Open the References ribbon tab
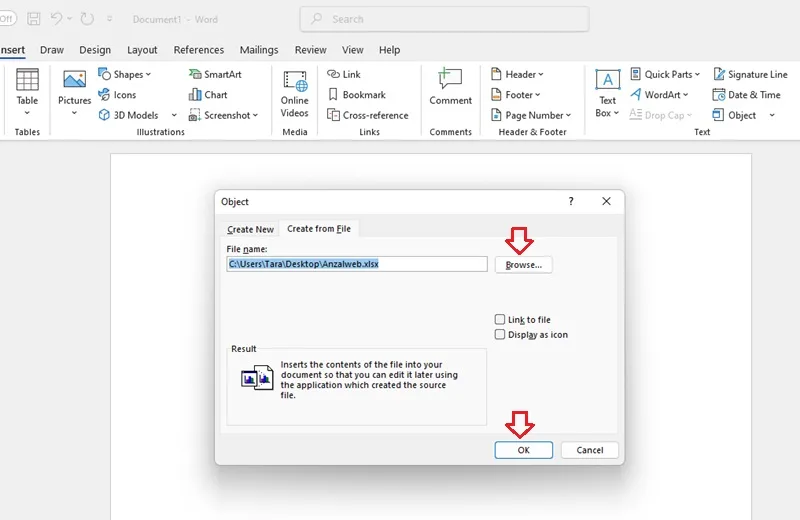Viewport: 800px width, 520px height. pos(198,50)
